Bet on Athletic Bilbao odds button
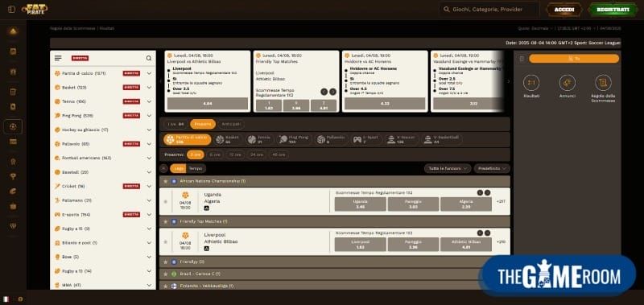Image resolution: width=644 pixels, height=305 pixels. tap(466, 245)
